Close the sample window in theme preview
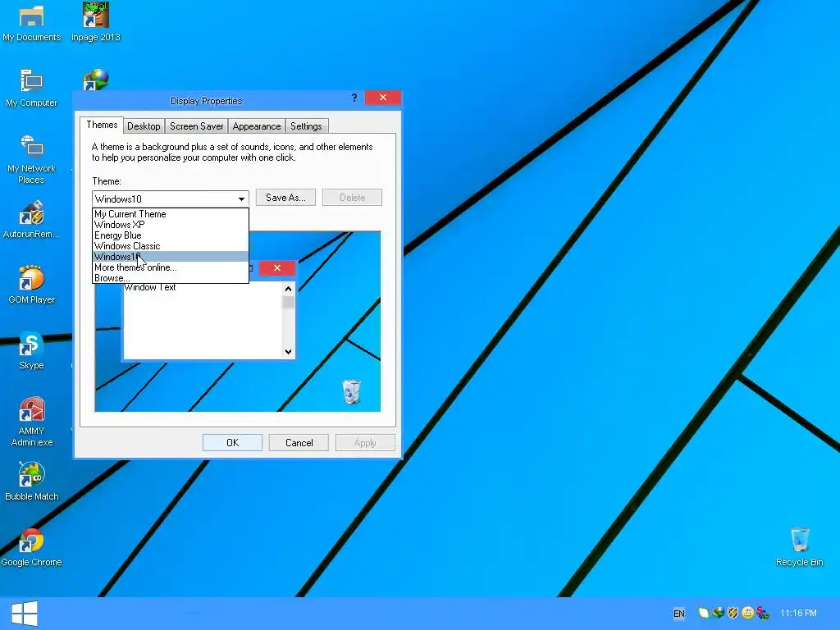This screenshot has width=840, height=630. [x=277, y=268]
